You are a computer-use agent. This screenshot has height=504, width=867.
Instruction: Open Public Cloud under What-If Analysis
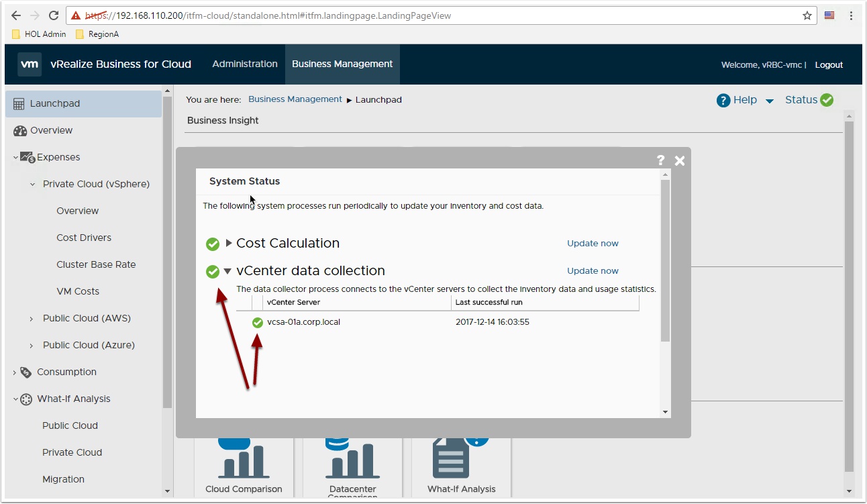coord(70,426)
